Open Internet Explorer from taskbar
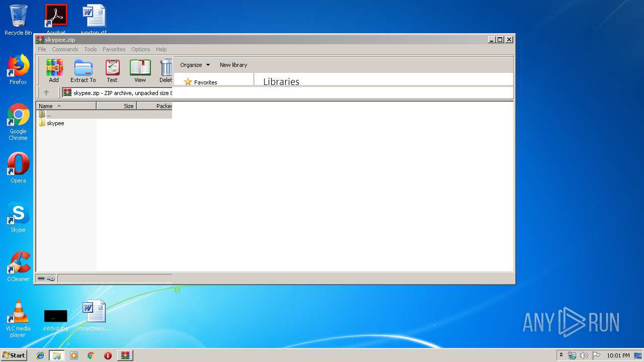This screenshot has height=362, width=644. (x=40, y=355)
